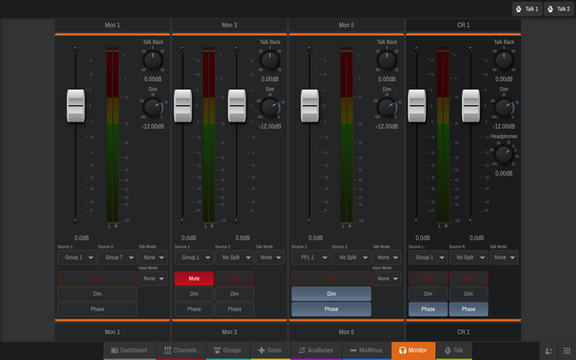Select the Mon 3 header label at top
This screenshot has height=360, width=576.
[x=229, y=25]
